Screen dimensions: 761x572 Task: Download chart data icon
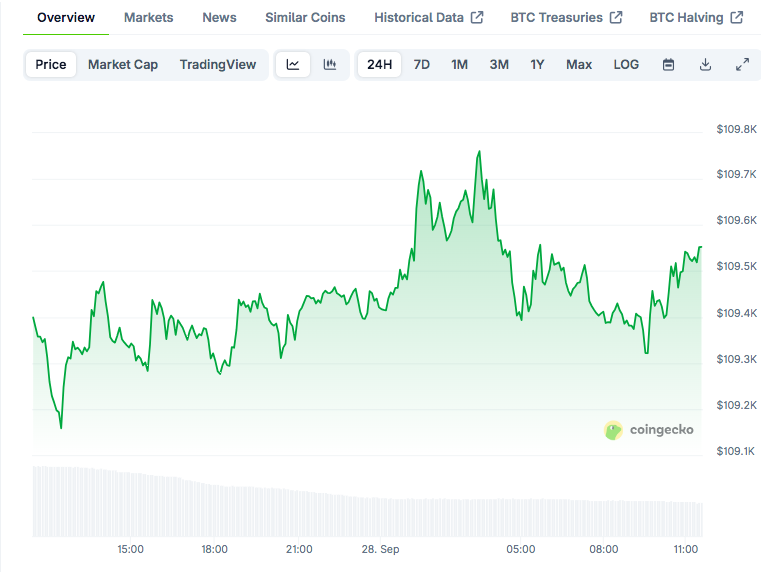705,64
